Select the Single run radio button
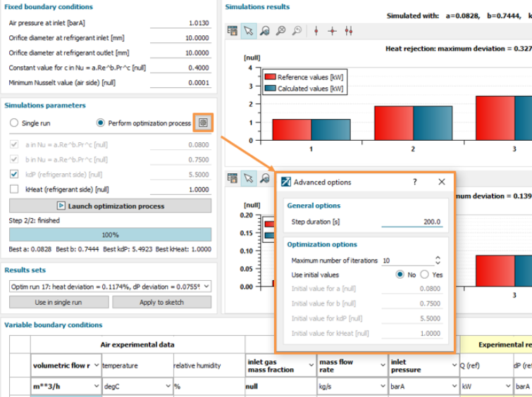Viewport: 532px width, 397px height. 13,123
